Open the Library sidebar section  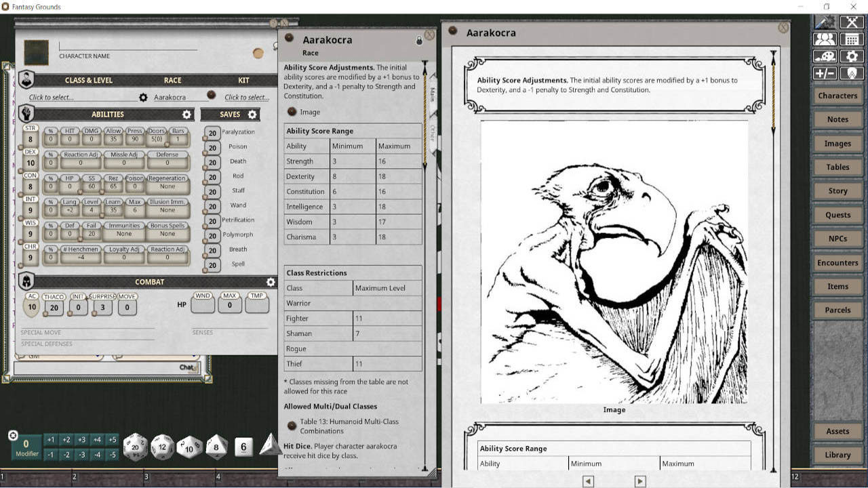pyautogui.click(x=837, y=455)
